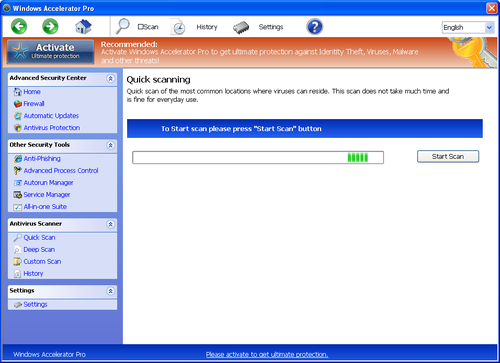Click the chip Settings icon in toolbar

[x=241, y=27]
